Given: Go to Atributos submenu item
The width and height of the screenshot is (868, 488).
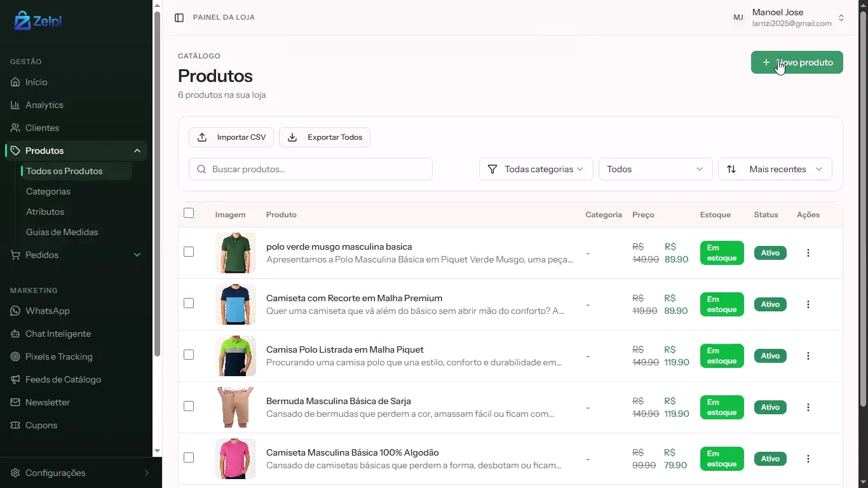Looking at the screenshot, I should (x=45, y=212).
